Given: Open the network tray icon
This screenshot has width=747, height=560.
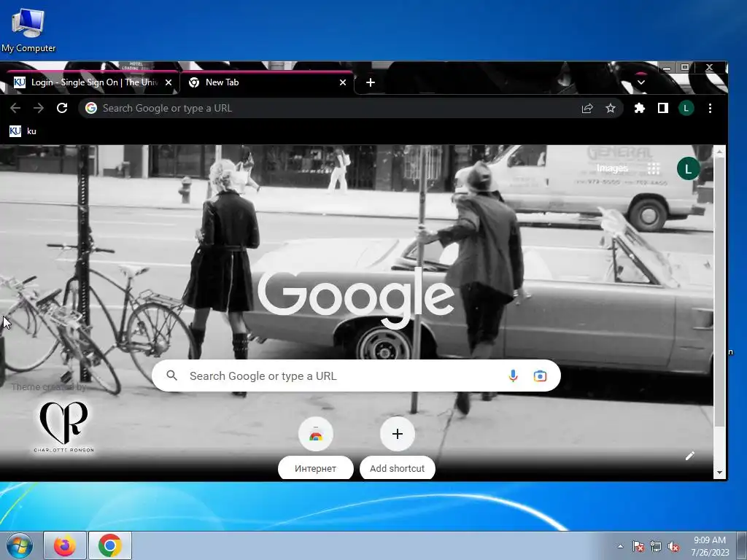Looking at the screenshot, I should [656, 546].
